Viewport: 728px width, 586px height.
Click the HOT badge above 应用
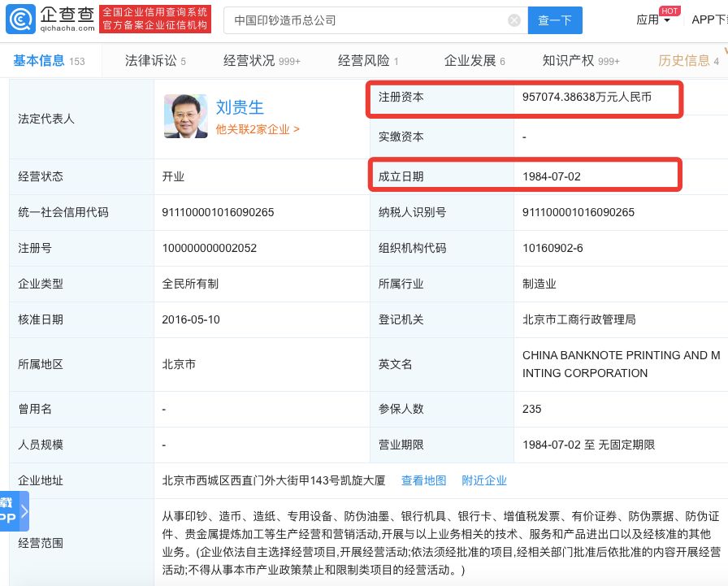(670, 11)
